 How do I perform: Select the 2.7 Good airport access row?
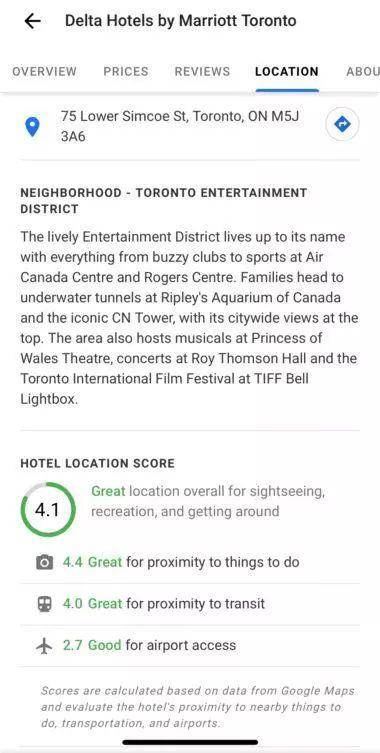pos(190,645)
